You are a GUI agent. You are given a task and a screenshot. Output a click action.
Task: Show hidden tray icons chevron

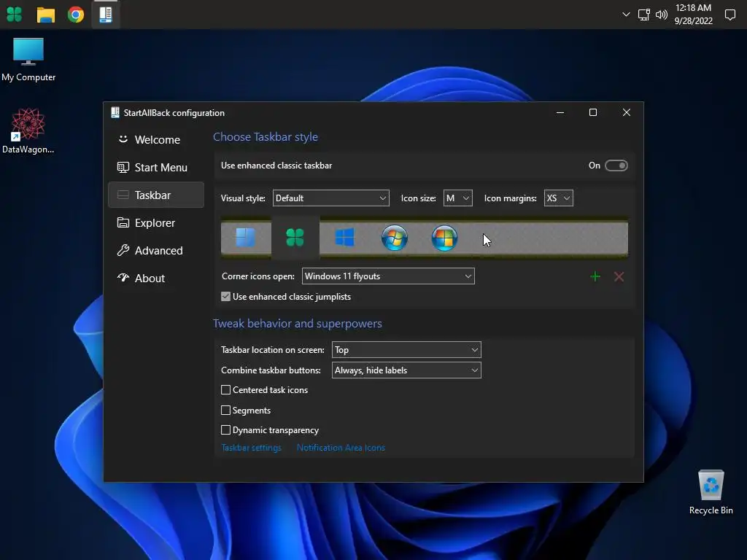(626, 15)
